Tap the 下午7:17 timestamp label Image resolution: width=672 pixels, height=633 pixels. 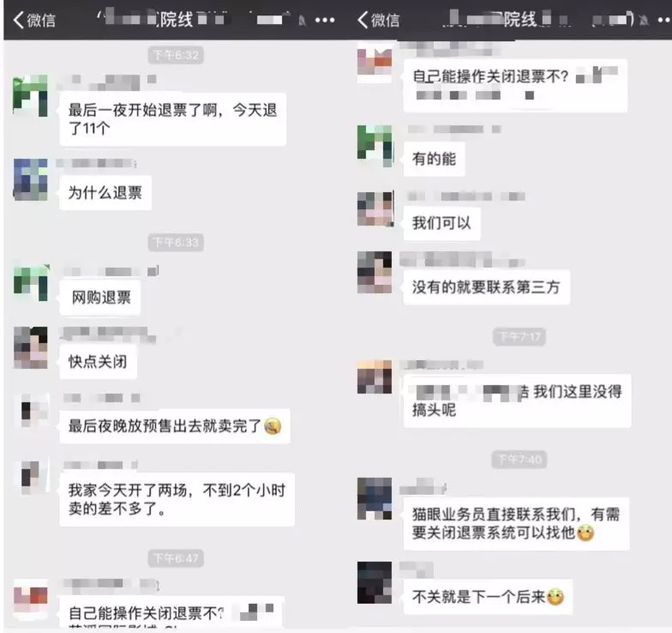point(519,336)
